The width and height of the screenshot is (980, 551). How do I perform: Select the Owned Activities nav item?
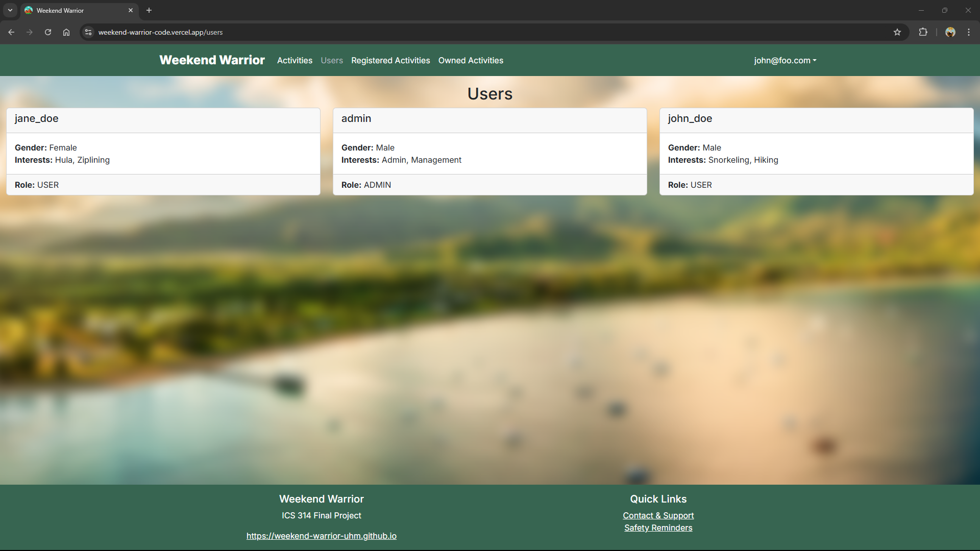tap(471, 60)
